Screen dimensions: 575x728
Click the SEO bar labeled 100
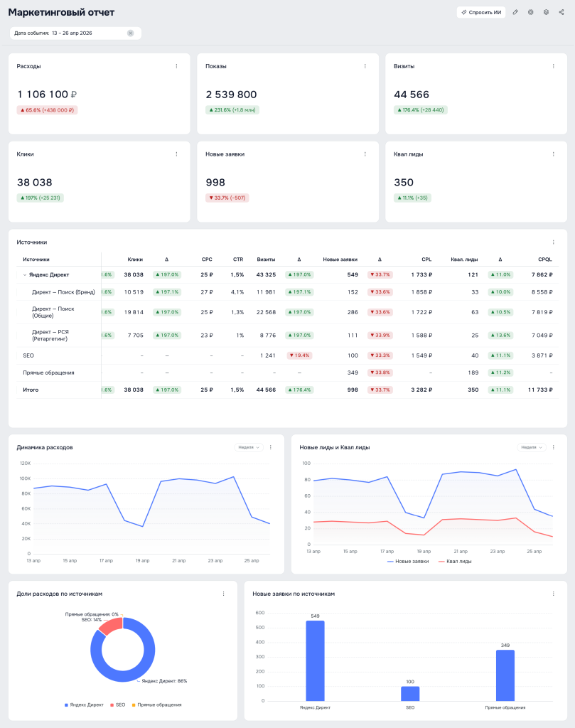pos(410,694)
